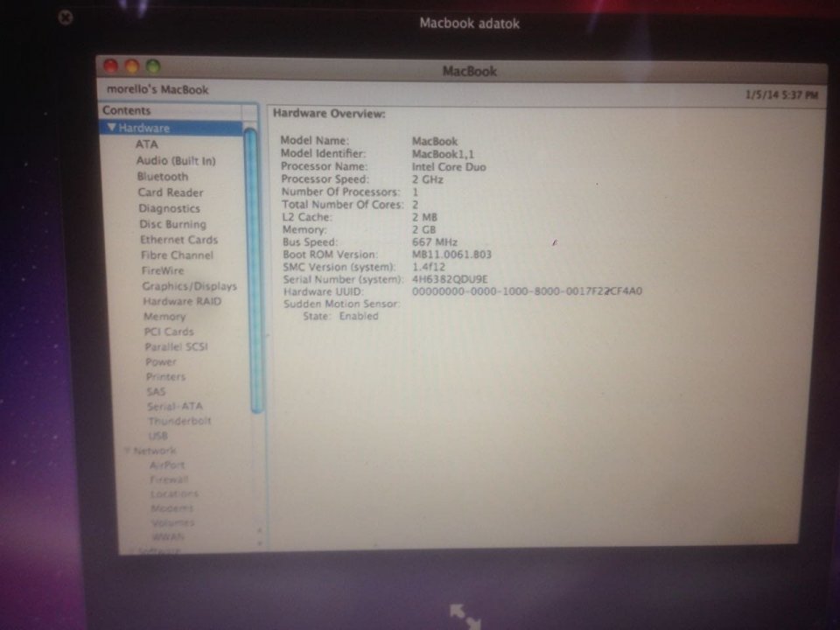Select FireWire hardware category

point(163,270)
